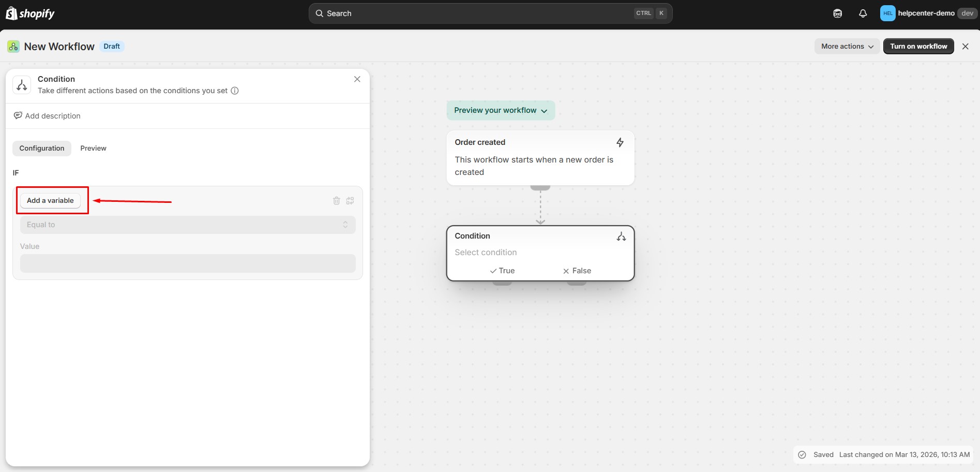The image size is (980, 472).
Task: Open the notifications bell
Action: (863, 13)
